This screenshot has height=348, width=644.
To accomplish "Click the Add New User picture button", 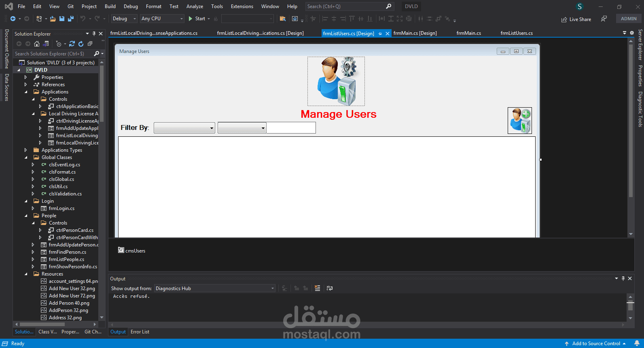I will pos(520,121).
